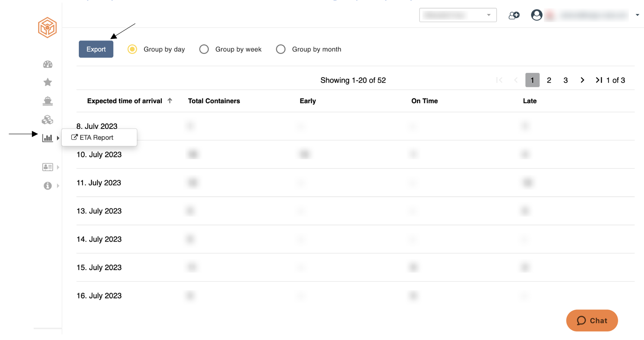
Task: Click the add user icon in header
Action: pyautogui.click(x=514, y=16)
